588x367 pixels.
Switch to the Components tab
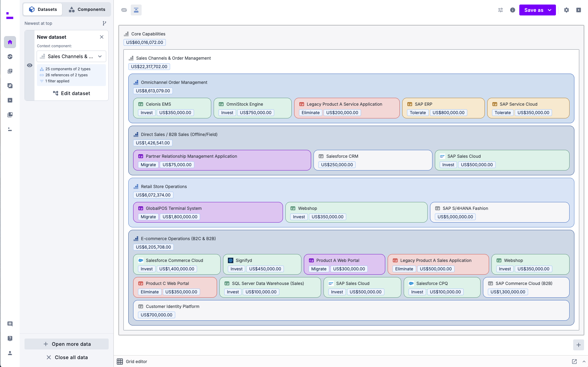tap(87, 9)
